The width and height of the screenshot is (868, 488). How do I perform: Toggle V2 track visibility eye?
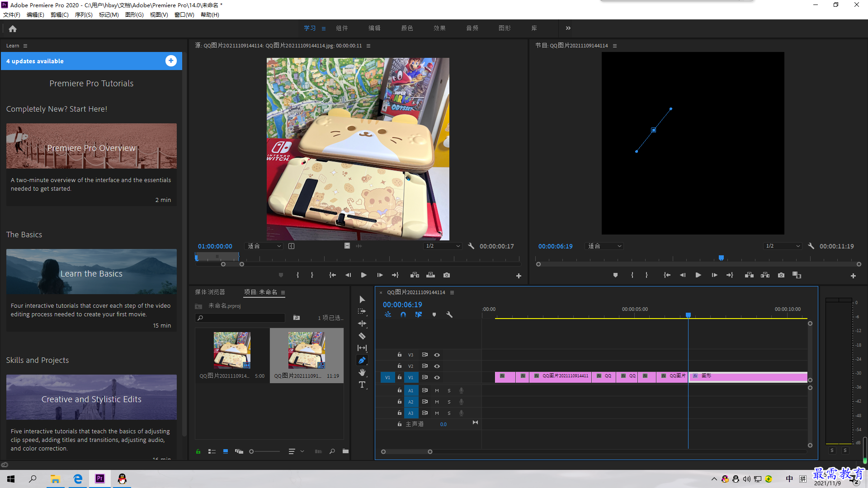(437, 366)
